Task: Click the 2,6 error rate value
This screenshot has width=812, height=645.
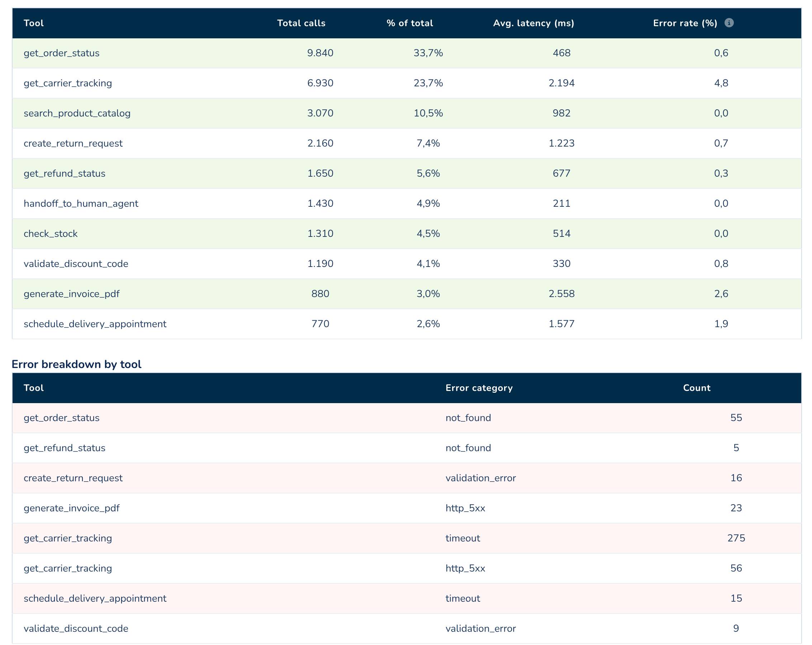Action: pyautogui.click(x=721, y=294)
